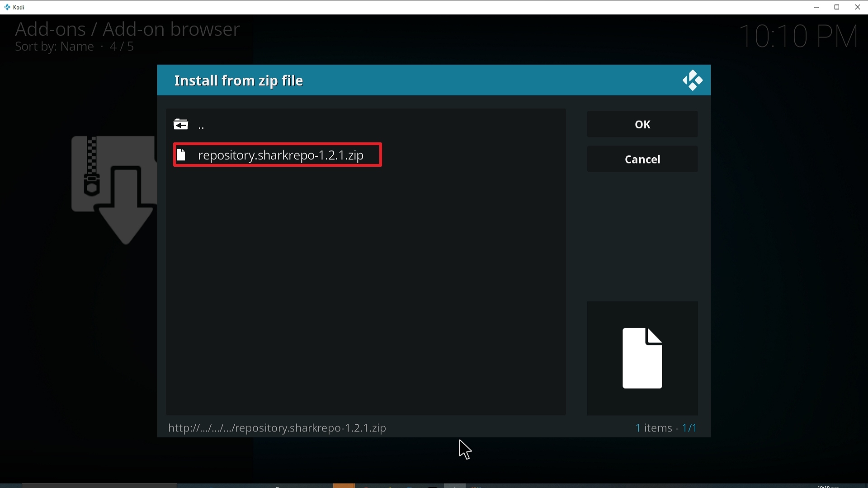Go up one folder via '..' entry
Viewport: 868px width, 488px height.
pos(366,124)
